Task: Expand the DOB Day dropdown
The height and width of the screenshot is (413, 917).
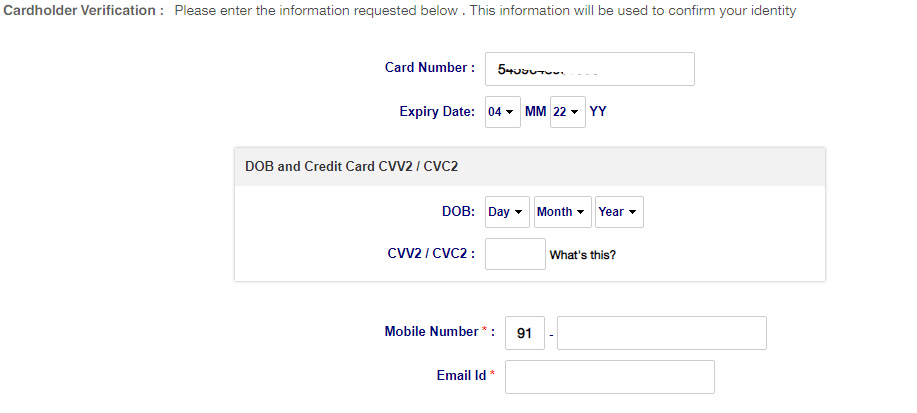Action: click(x=506, y=212)
